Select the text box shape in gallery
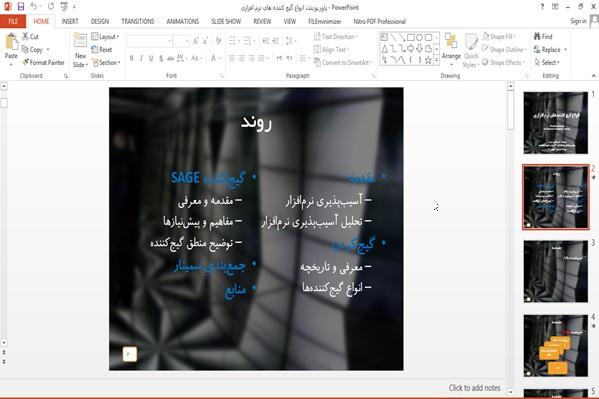 point(384,37)
